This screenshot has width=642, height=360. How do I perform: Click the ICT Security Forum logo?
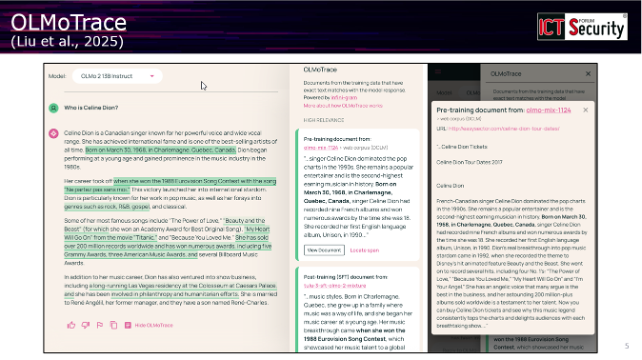tap(582, 27)
